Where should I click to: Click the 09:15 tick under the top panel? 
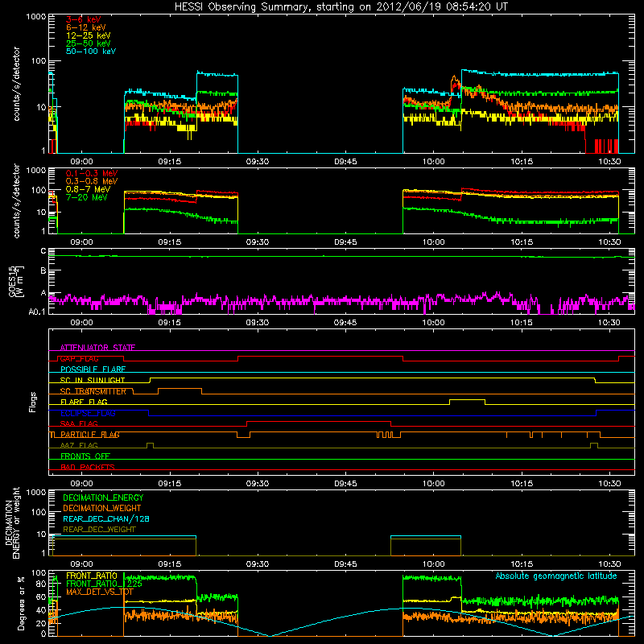click(x=169, y=162)
